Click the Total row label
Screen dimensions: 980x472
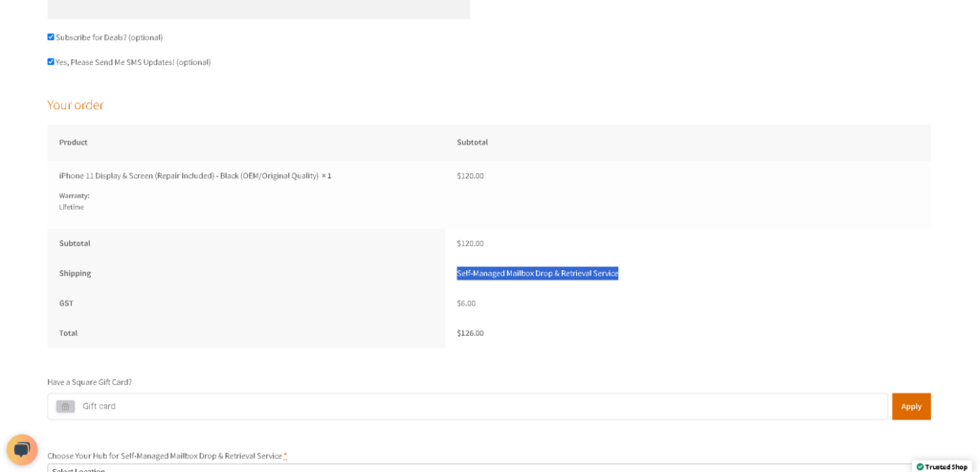tap(68, 333)
